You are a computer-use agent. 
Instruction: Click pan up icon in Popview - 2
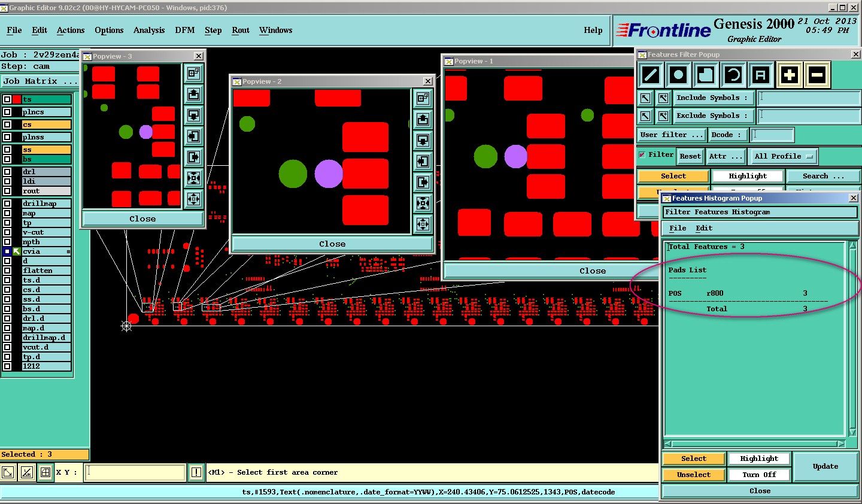pyautogui.click(x=423, y=119)
